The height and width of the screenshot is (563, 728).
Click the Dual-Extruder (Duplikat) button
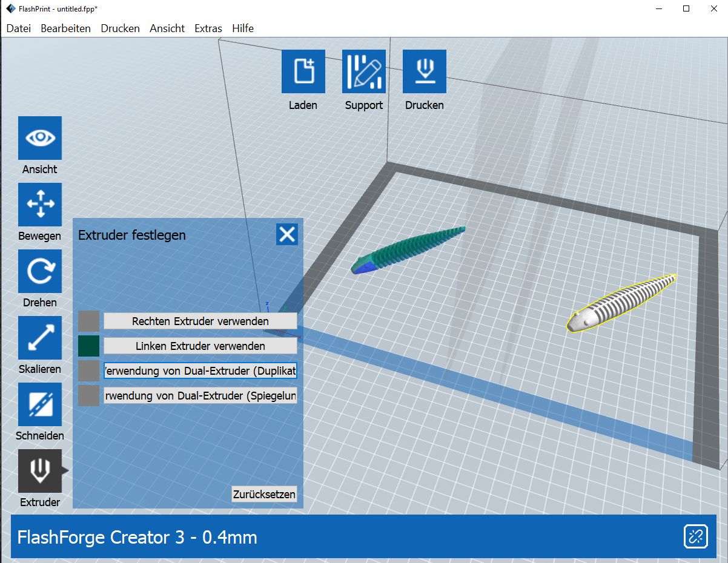(200, 371)
